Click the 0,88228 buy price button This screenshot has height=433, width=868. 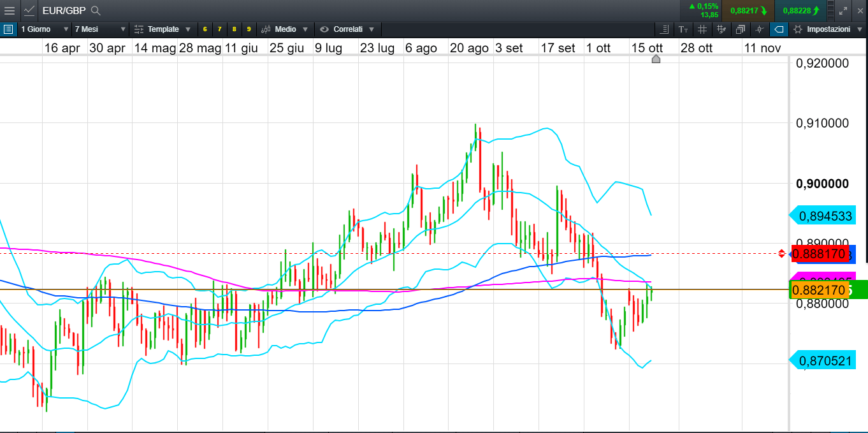click(x=800, y=10)
